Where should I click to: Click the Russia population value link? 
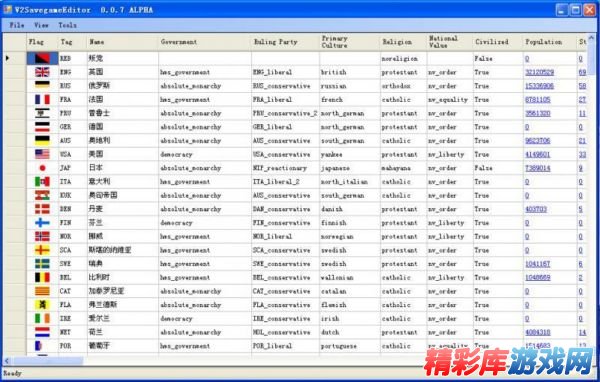pyautogui.click(x=539, y=86)
